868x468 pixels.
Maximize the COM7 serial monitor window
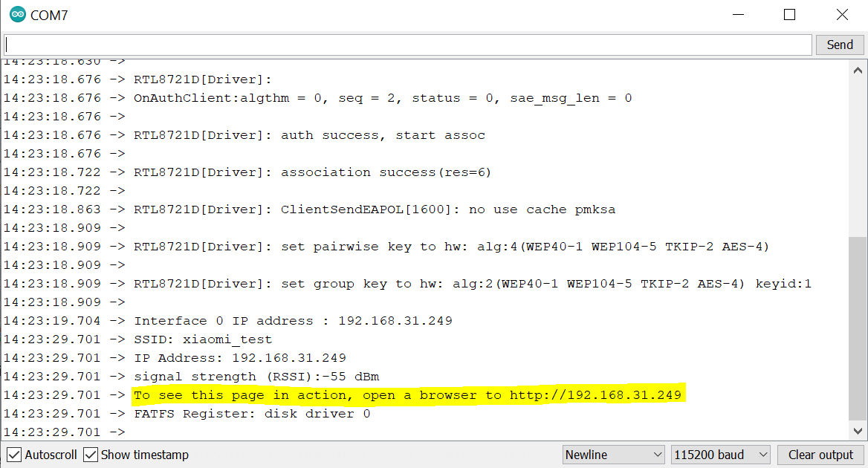click(x=790, y=15)
